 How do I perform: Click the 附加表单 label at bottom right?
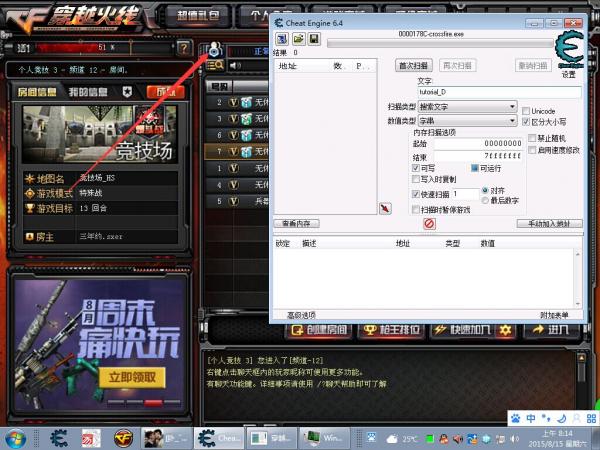tap(554, 315)
